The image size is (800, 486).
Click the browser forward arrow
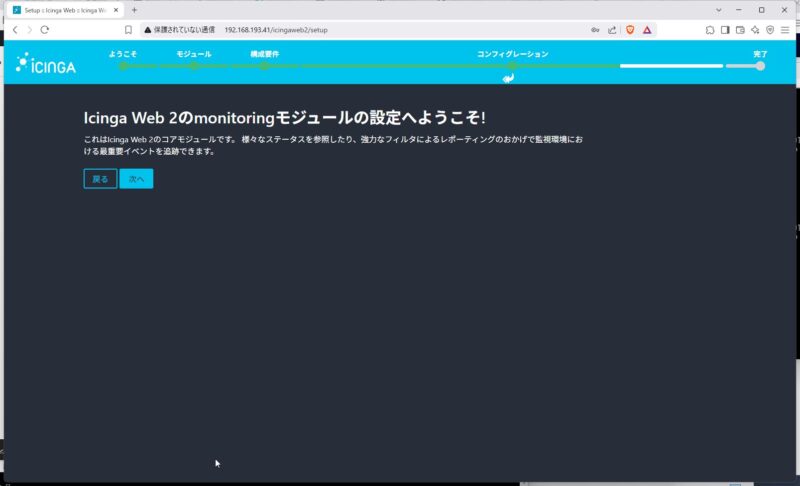(30, 30)
